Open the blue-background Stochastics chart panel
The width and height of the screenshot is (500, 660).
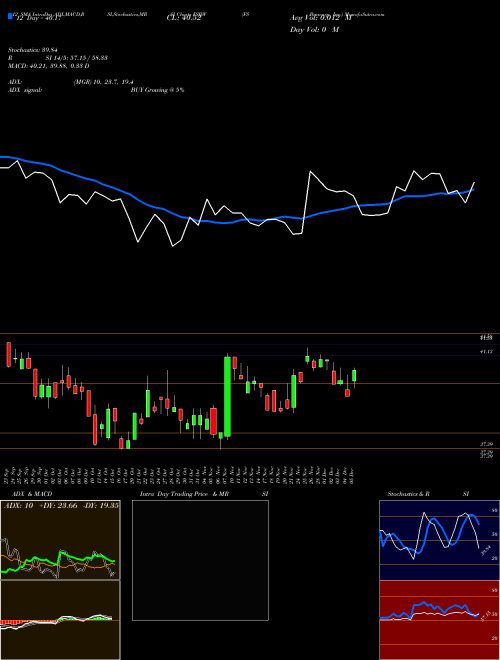point(439,540)
